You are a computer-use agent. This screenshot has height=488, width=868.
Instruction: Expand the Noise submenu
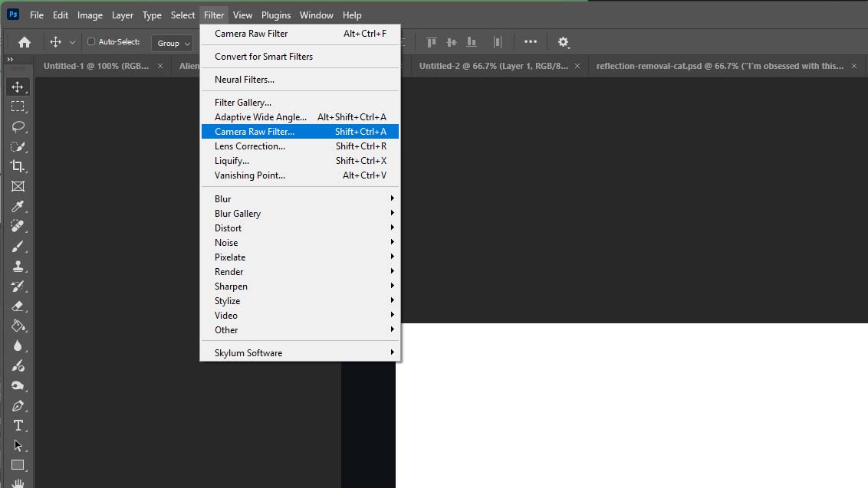[300, 242]
